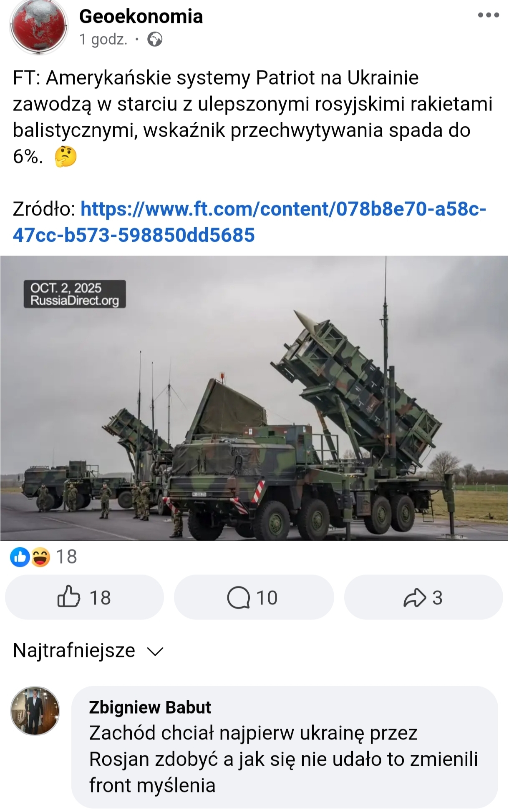Tap the laughing haha reaction emoji

tap(40, 557)
